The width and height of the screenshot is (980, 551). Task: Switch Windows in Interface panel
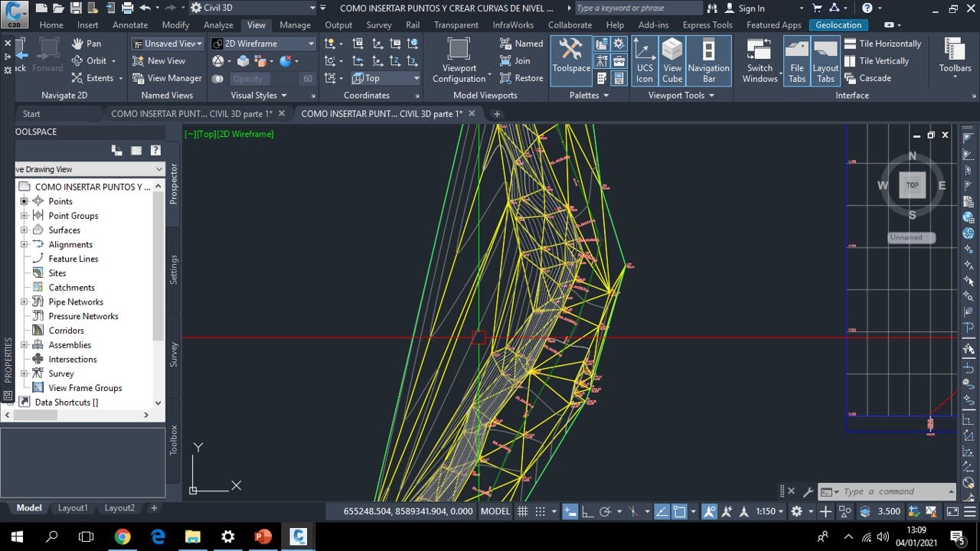(759, 60)
